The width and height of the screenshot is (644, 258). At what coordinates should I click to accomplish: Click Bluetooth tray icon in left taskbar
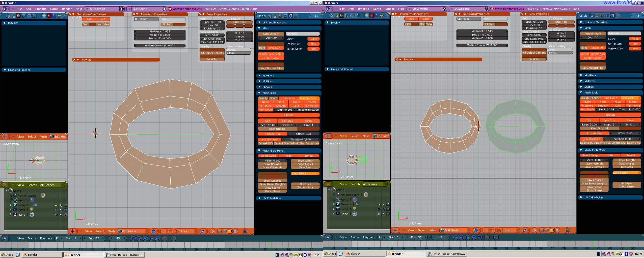tap(305, 255)
